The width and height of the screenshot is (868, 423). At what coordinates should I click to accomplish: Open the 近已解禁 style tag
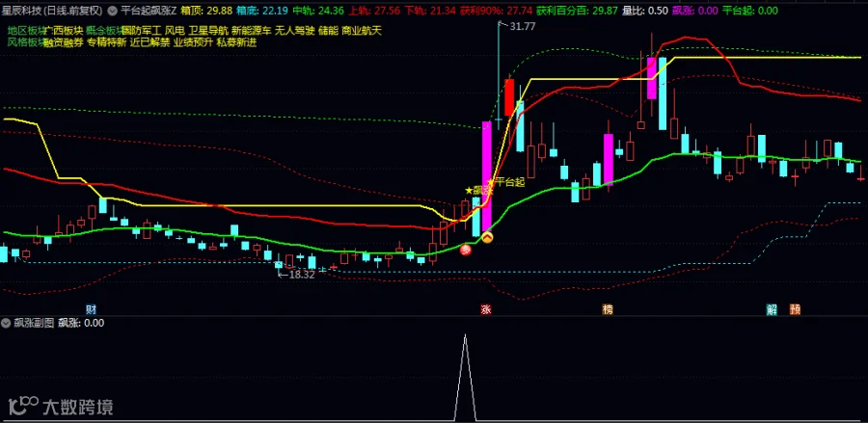(x=150, y=42)
